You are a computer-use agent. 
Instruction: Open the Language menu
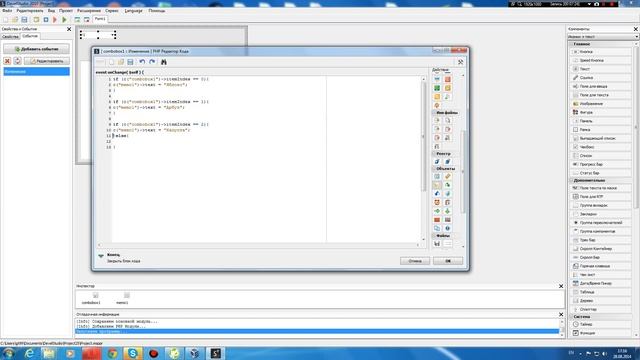133,11
